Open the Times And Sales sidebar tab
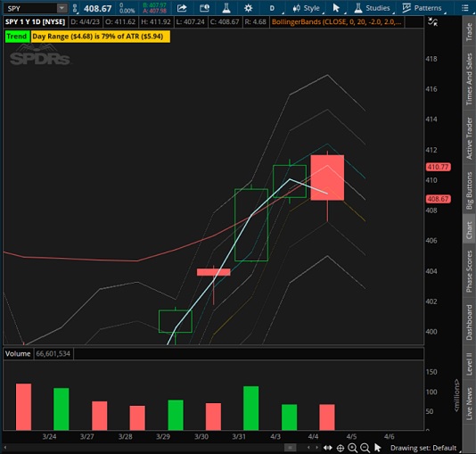This screenshot has width=476, height=454. [469, 79]
